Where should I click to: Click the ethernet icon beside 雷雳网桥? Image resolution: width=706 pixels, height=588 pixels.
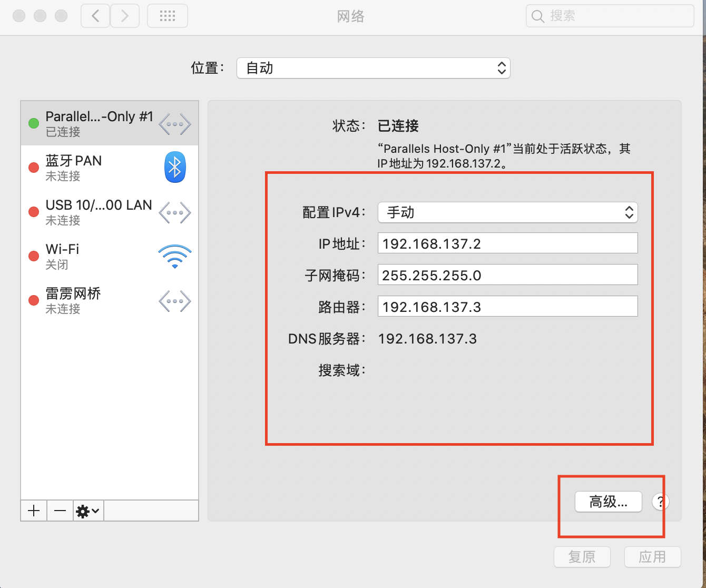coord(175,301)
